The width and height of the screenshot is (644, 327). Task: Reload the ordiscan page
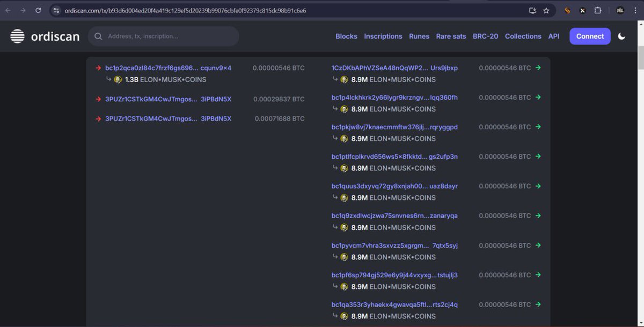click(38, 10)
